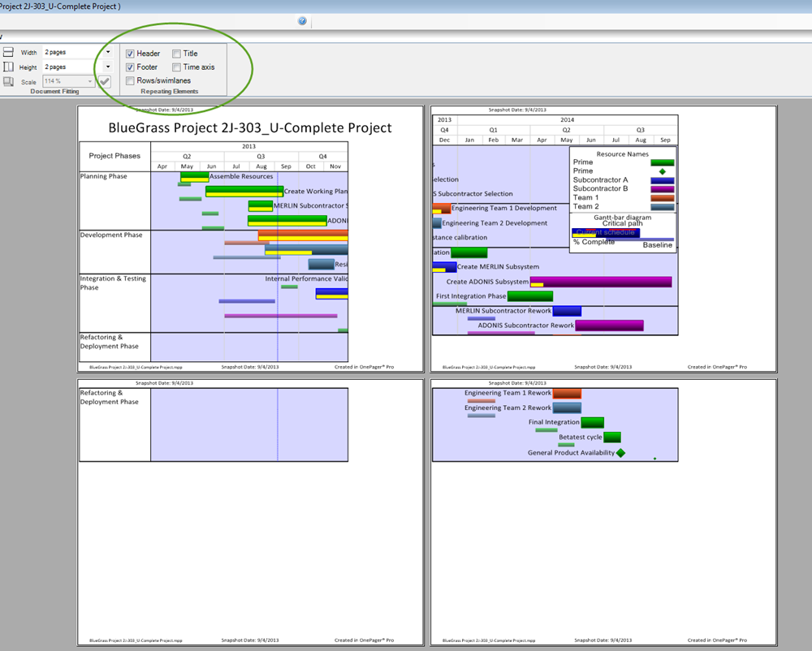Click the blue MERLIN Subcontractor Rework bar

(567, 311)
